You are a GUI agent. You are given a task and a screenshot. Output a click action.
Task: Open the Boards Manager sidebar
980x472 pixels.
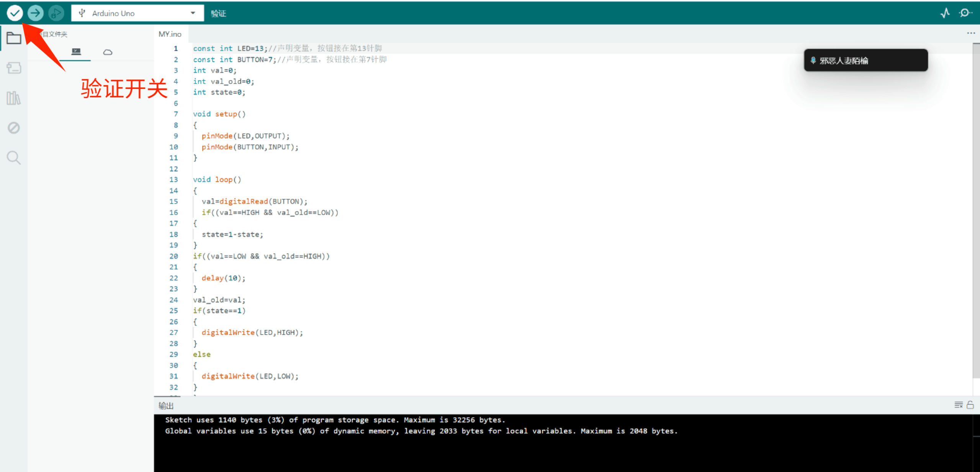point(14,68)
